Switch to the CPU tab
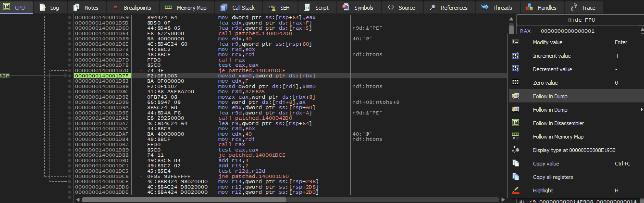 (16, 7)
